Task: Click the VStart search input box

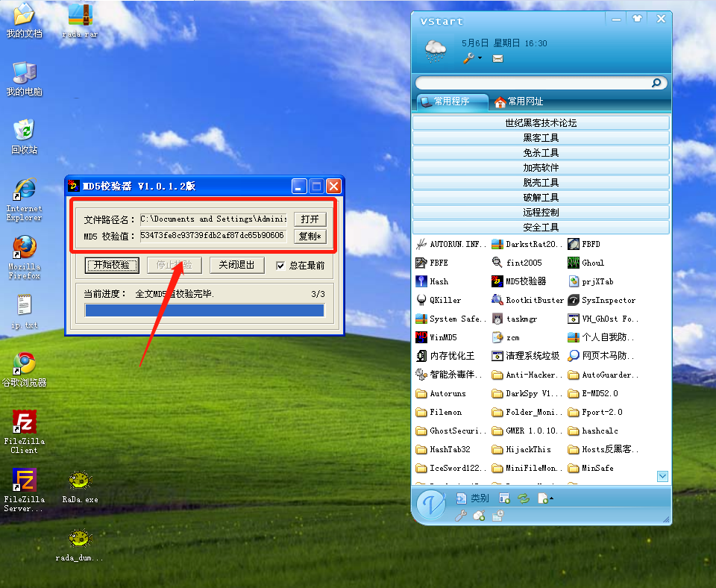Action: [533, 83]
